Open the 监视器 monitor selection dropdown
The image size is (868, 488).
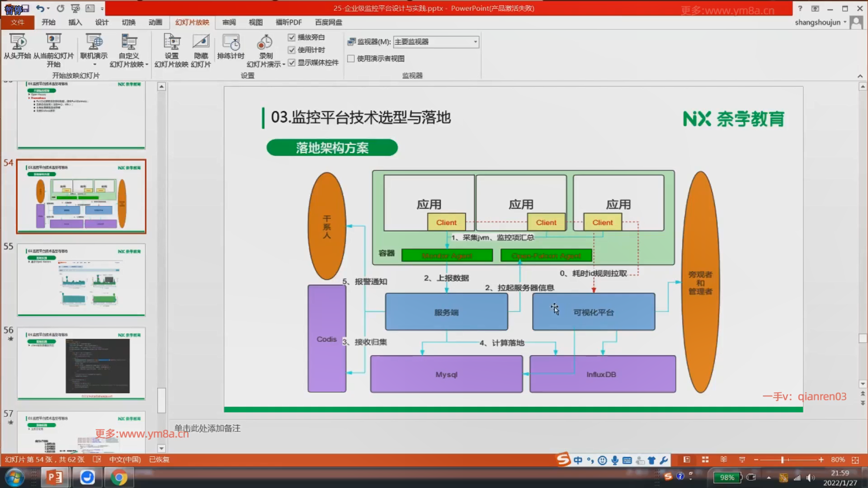coord(475,42)
